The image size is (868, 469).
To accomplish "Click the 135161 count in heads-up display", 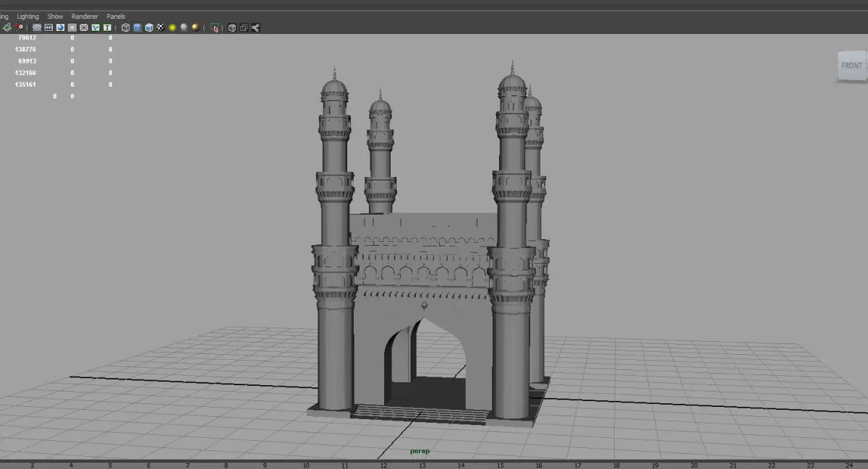I will click(x=25, y=84).
